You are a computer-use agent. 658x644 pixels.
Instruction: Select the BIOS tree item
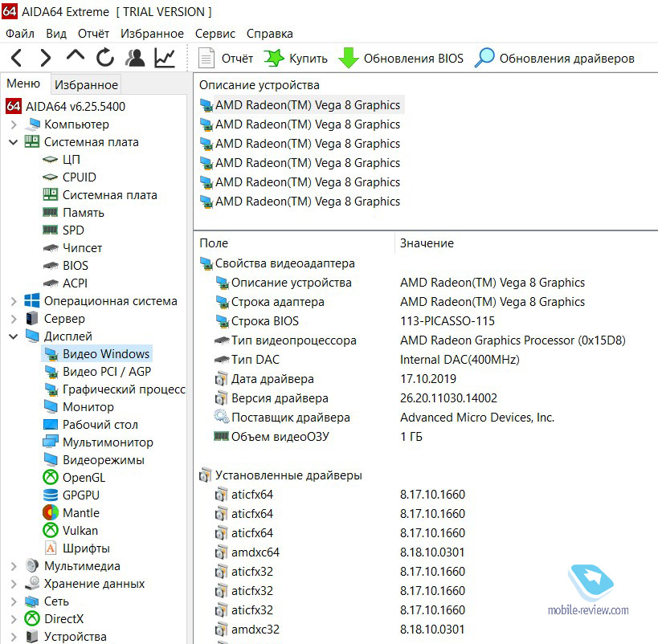65,266
